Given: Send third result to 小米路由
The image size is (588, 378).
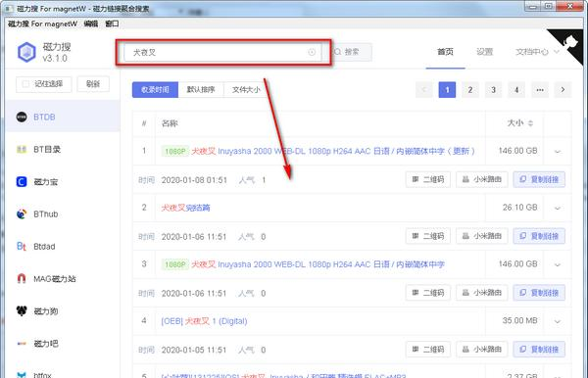Looking at the screenshot, I should point(481,293).
